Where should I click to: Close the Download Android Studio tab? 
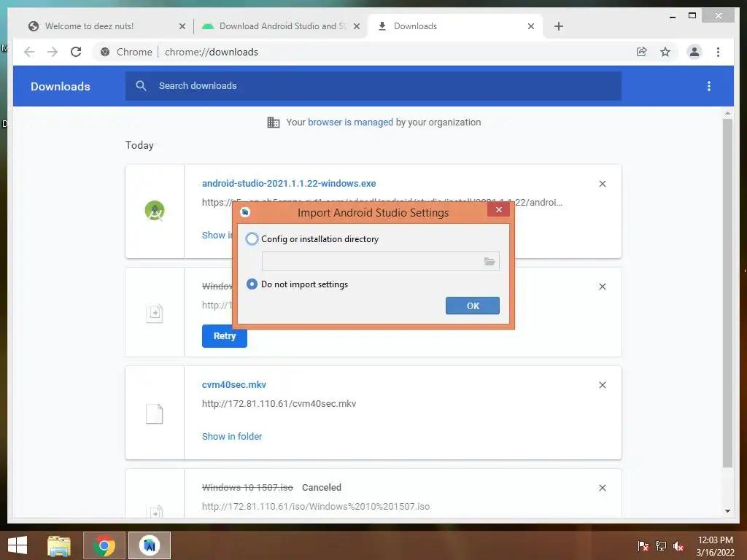click(x=356, y=26)
